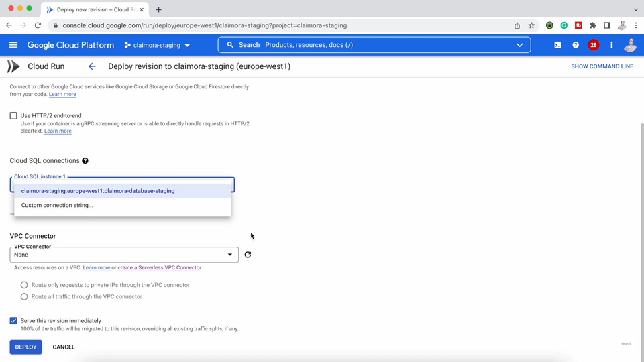Open Learn more link for VPC access
Screen dimensions: 644x362
point(97,267)
